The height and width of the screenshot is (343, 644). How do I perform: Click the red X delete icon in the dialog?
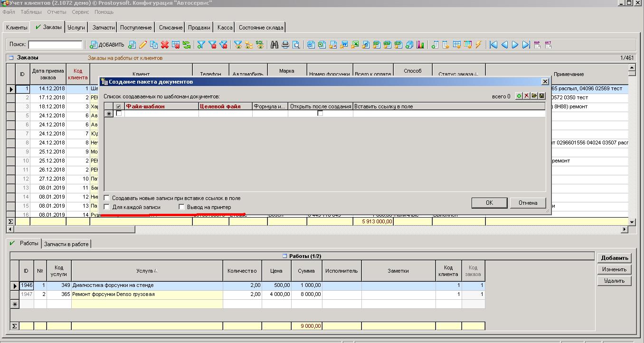pos(527,96)
